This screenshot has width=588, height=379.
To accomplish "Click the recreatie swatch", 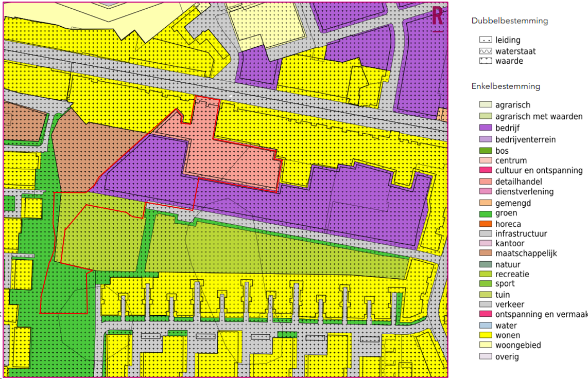I will point(486,274).
